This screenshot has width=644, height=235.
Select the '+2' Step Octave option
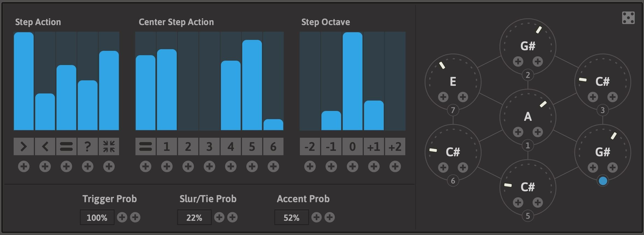pyautogui.click(x=395, y=146)
